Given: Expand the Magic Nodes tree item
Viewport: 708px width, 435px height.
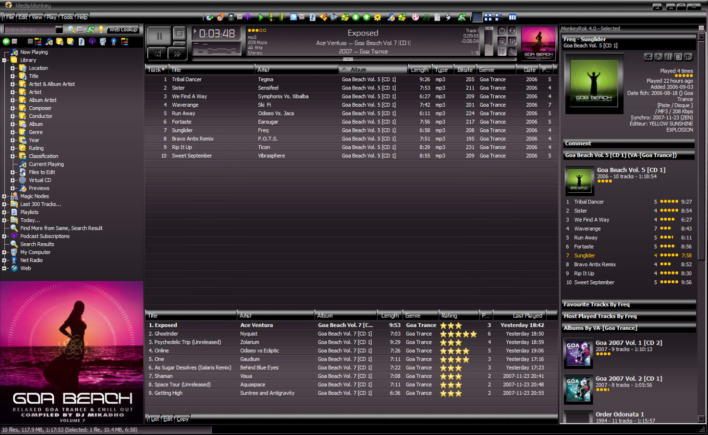Looking at the screenshot, I should click(x=5, y=196).
